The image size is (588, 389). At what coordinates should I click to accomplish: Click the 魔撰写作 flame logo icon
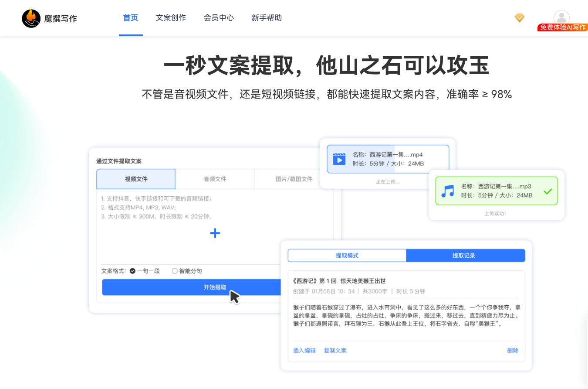click(31, 18)
